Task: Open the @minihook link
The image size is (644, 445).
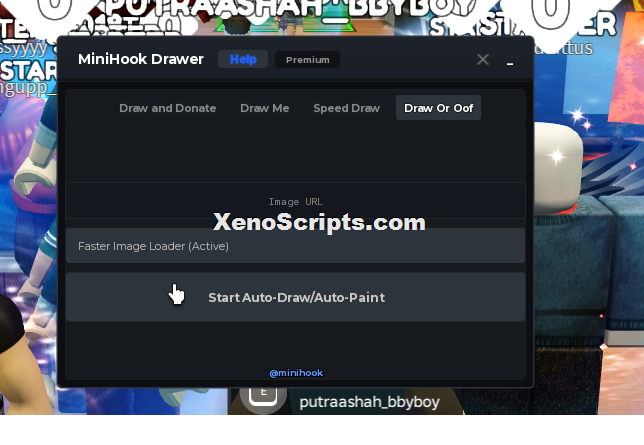Action: [x=296, y=373]
